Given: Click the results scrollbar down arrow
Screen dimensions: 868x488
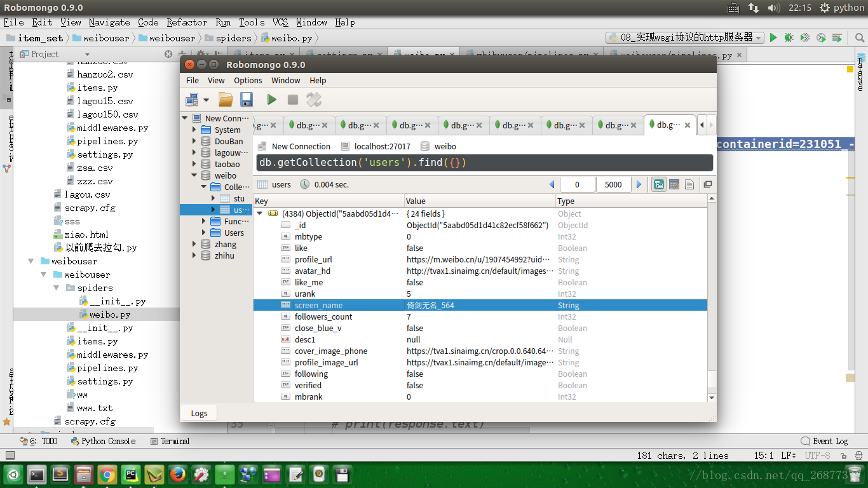Looking at the screenshot, I should coord(712,397).
